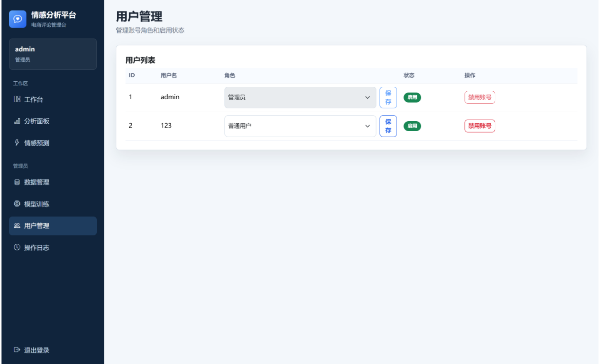This screenshot has height=364, width=606.
Task: Click the platform logo heart-chat icon
Action: [17, 19]
